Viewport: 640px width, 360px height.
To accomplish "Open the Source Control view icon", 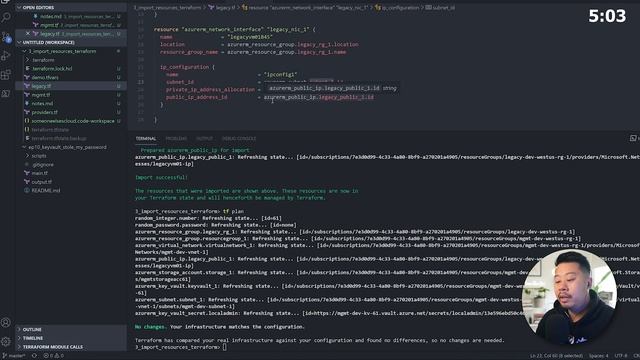I will pyautogui.click(x=6, y=37).
